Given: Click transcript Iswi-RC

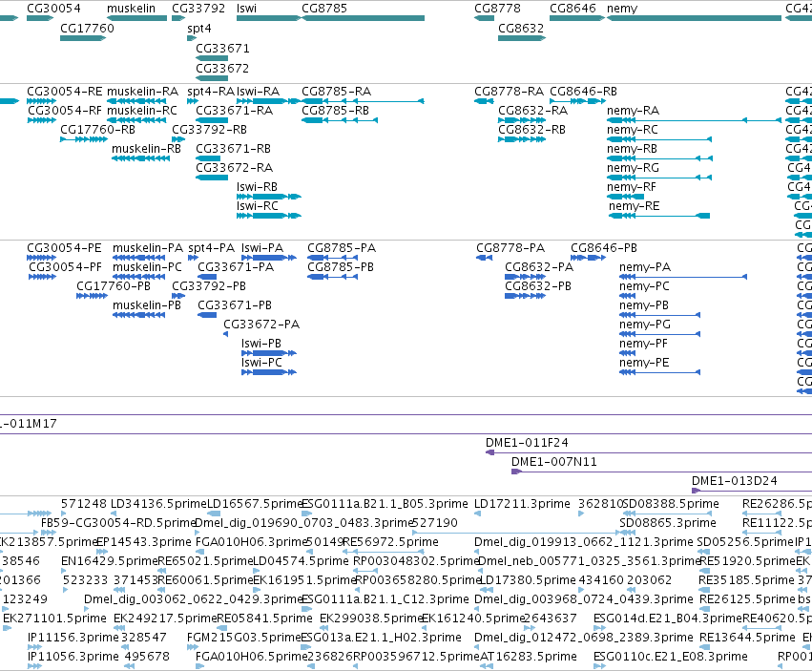Looking at the screenshot, I should coord(269,216).
